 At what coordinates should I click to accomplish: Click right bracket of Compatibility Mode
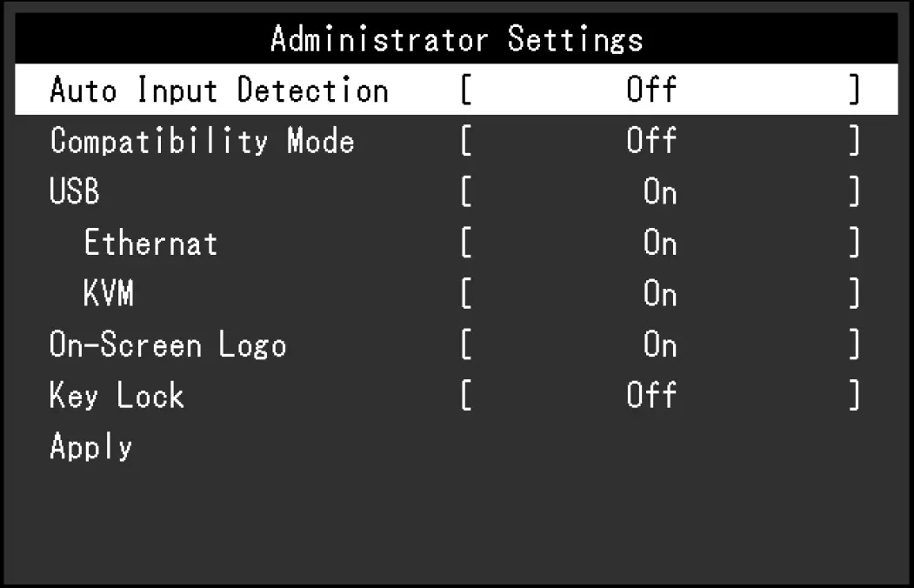(855, 142)
